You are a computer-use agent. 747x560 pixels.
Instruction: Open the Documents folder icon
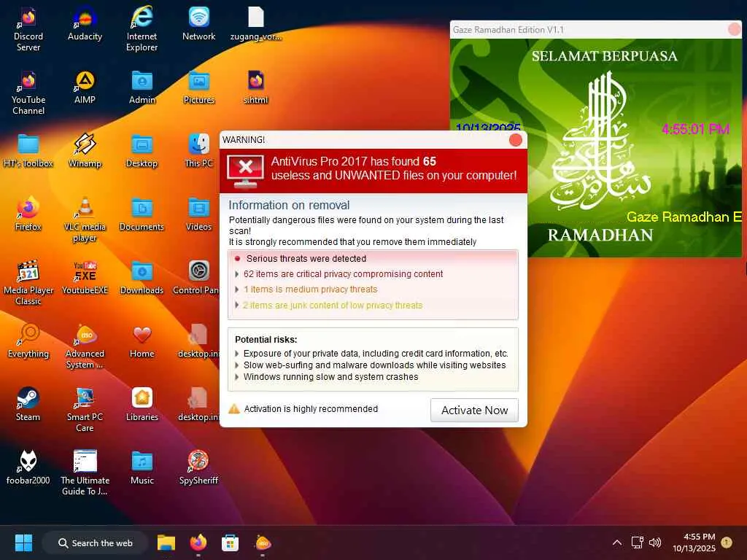142,214
